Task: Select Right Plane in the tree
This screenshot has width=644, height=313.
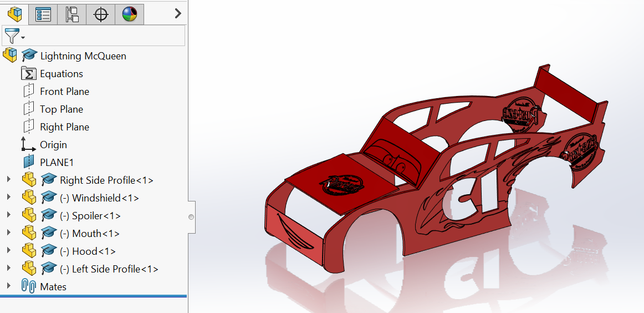Action: click(x=64, y=127)
